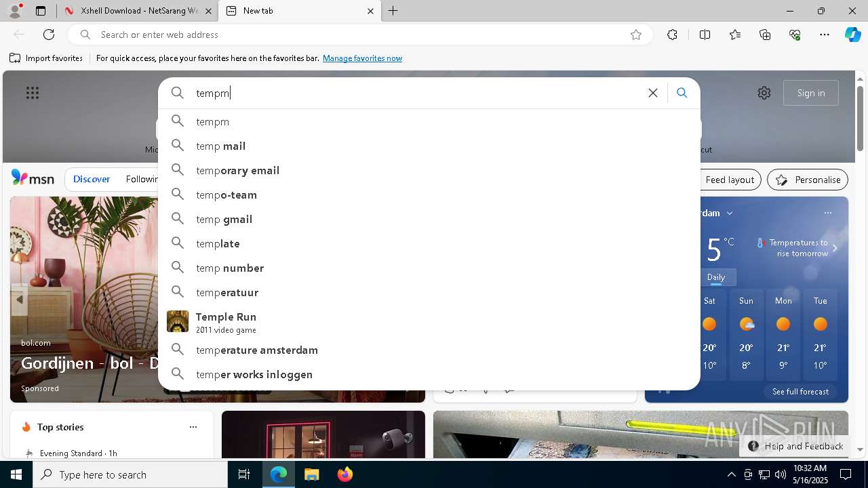Viewport: 868px width, 488px height.
Task: Refresh the current page
Action: (49, 35)
